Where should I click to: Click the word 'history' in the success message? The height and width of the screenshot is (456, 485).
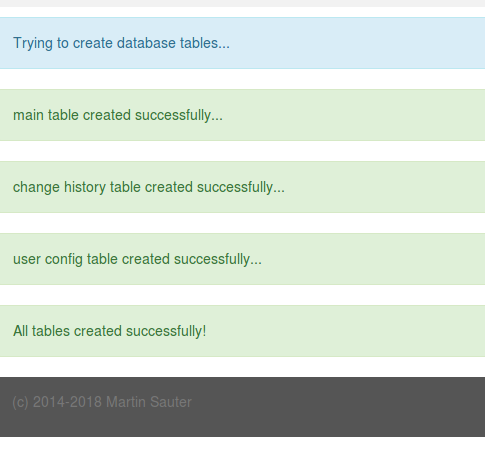coord(85,187)
